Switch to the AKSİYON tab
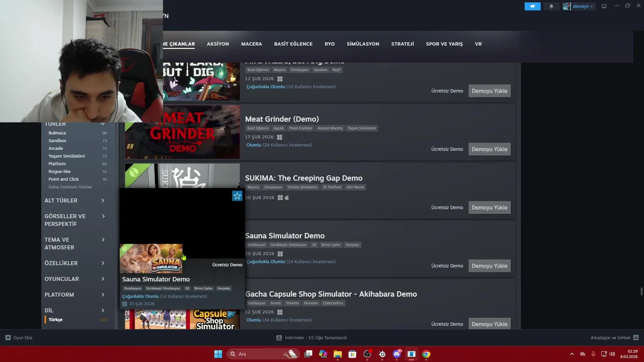 [x=218, y=44]
